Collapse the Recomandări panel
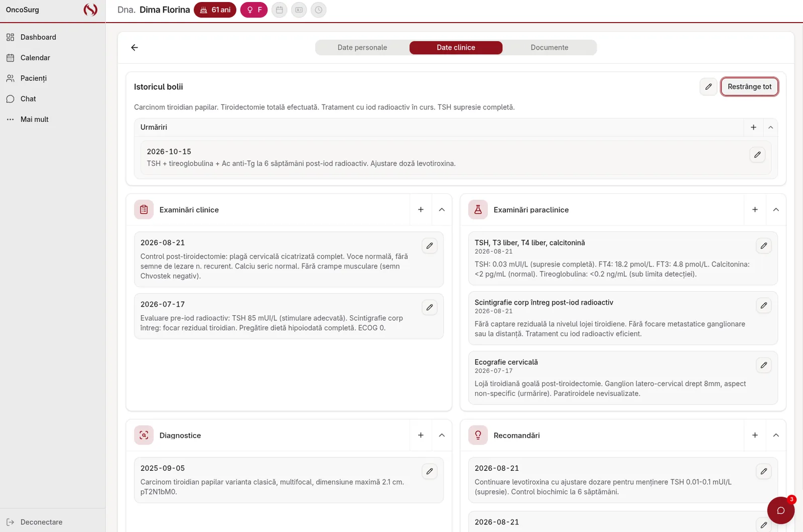 [x=776, y=435]
